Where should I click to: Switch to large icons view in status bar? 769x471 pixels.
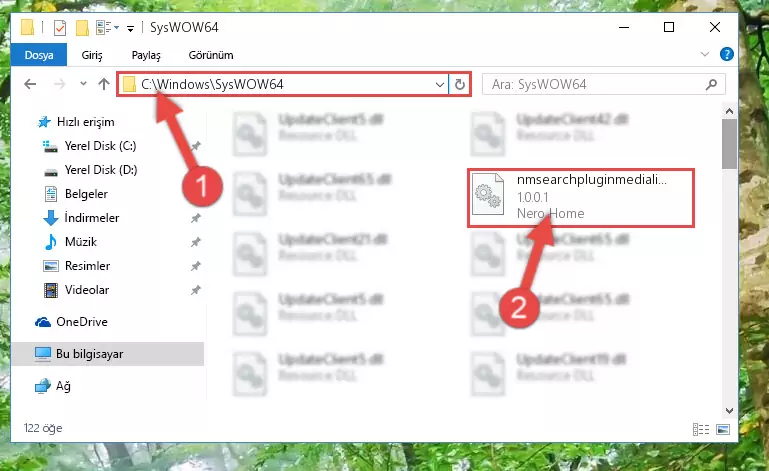click(723, 429)
